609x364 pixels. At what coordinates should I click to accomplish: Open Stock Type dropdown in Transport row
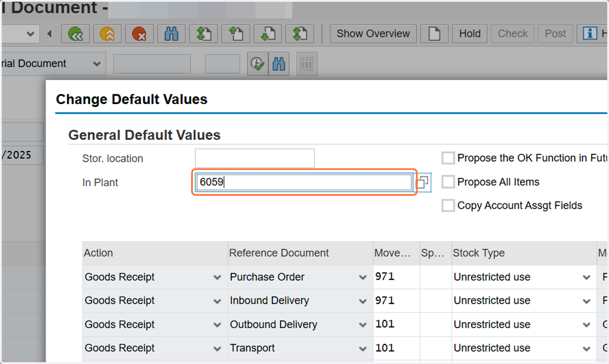click(x=587, y=348)
